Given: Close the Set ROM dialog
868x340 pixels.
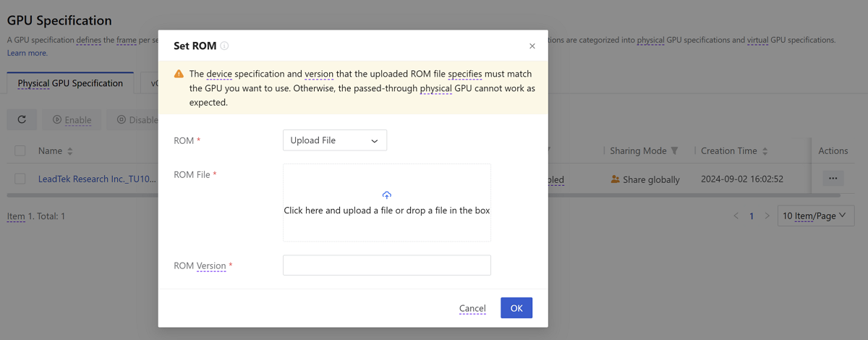Looking at the screenshot, I should click(x=532, y=46).
